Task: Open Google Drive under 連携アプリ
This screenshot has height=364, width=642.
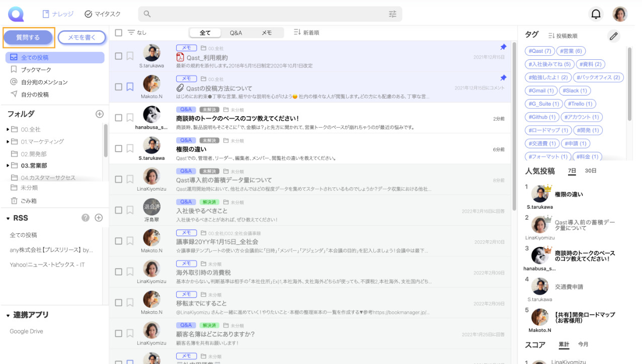Action: [26, 331]
